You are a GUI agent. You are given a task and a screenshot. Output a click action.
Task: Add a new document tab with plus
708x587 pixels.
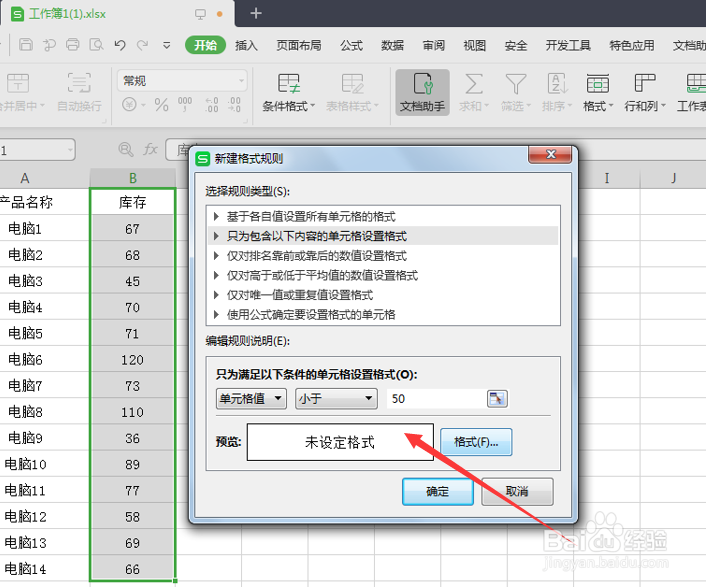click(x=256, y=13)
